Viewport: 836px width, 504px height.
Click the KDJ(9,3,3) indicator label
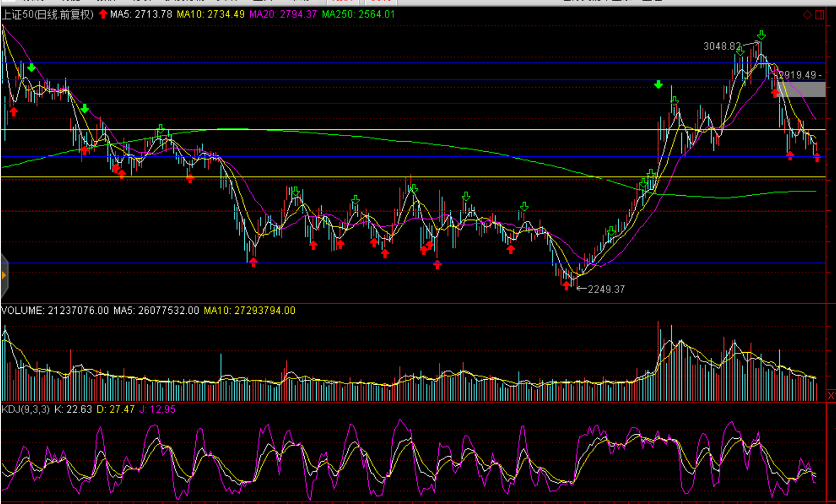[26, 409]
